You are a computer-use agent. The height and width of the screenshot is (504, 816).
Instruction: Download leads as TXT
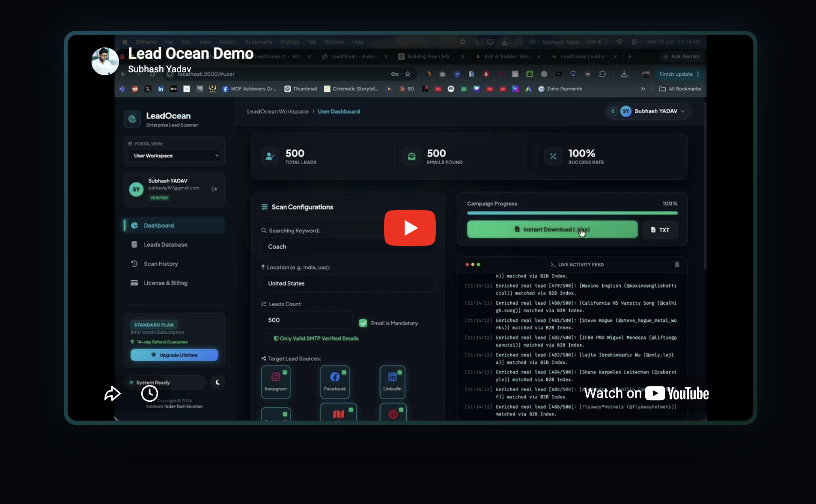[x=660, y=230]
